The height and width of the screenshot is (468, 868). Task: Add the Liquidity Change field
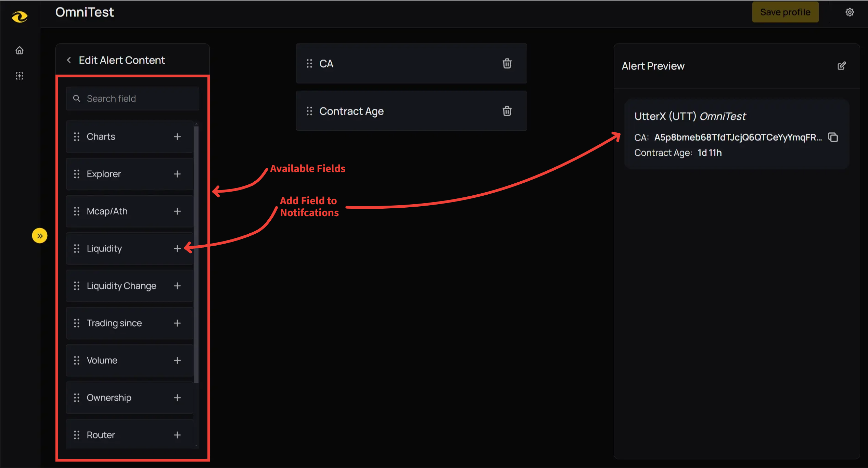(177, 286)
